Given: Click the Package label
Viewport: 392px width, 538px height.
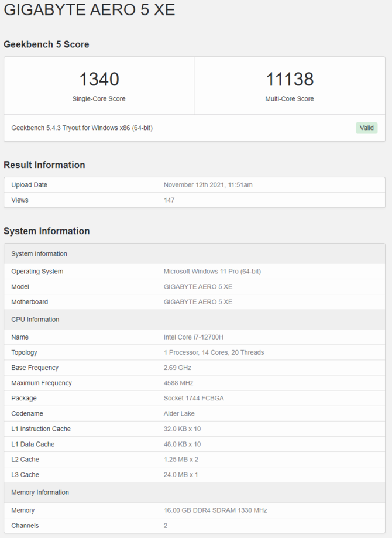Looking at the screenshot, I should (24, 398).
